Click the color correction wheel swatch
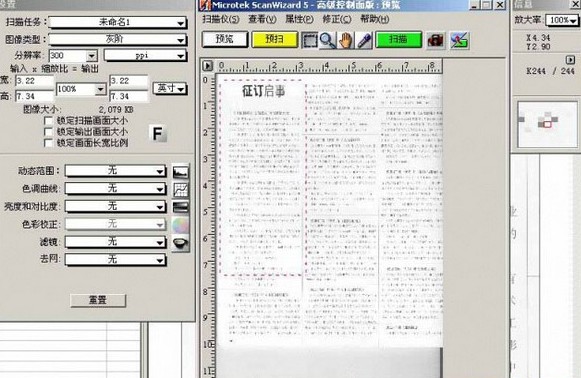 [180, 225]
